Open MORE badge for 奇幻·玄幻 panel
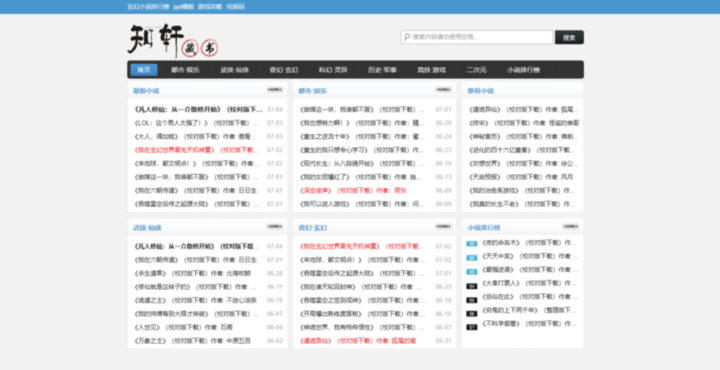 444,226
